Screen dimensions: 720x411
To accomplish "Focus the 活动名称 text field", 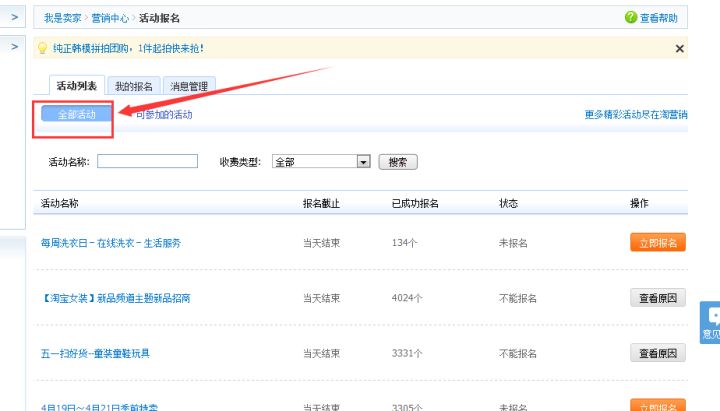I will click(147, 161).
